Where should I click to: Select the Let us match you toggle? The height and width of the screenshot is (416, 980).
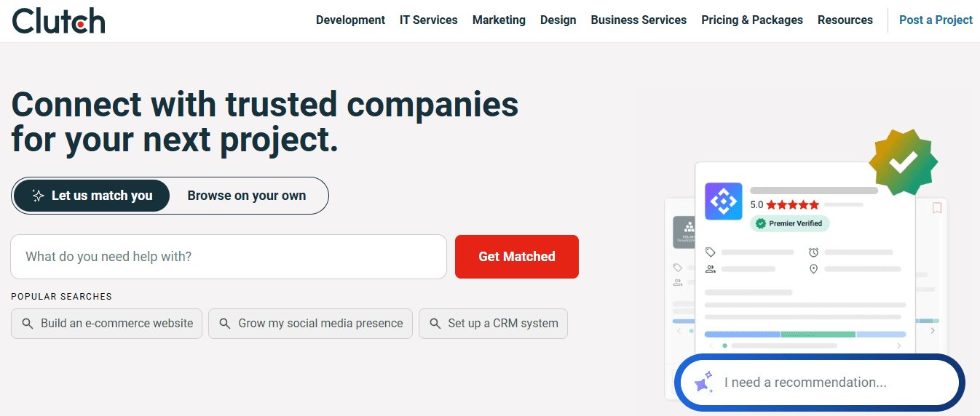point(92,196)
